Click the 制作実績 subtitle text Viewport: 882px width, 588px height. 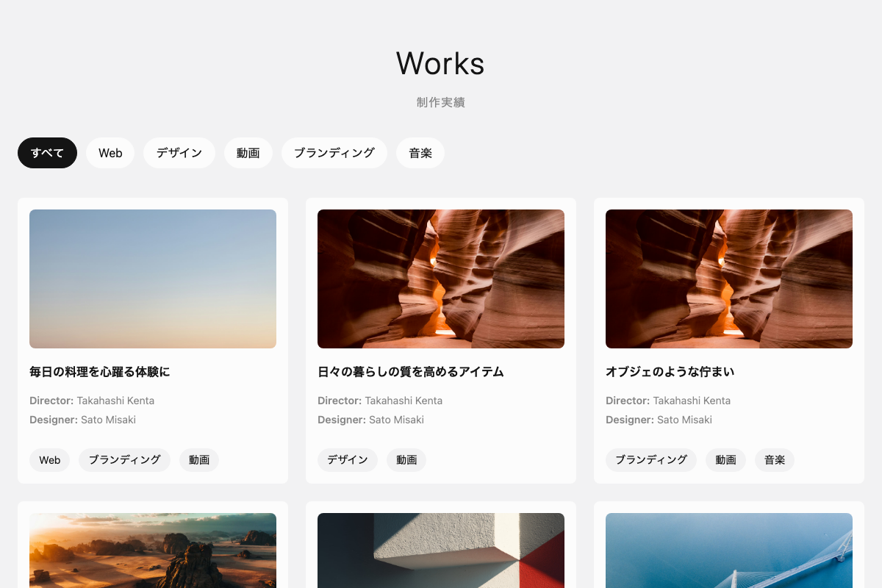441,102
